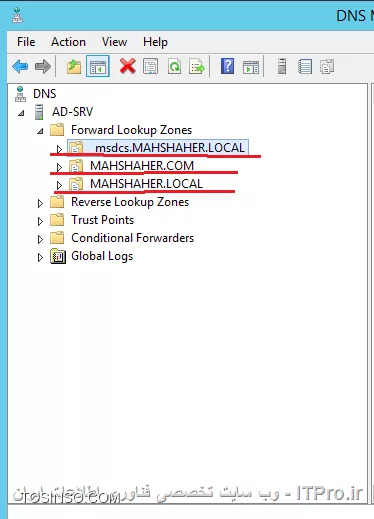Click the MAHSHAHER.COM zone icon
Viewport: 374px width, 519px height.
[x=76, y=166]
